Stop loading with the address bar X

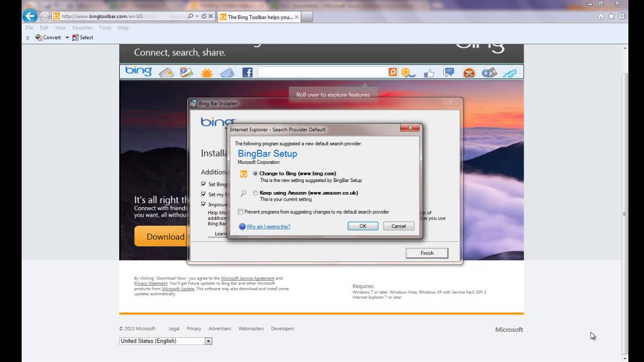[211, 16]
